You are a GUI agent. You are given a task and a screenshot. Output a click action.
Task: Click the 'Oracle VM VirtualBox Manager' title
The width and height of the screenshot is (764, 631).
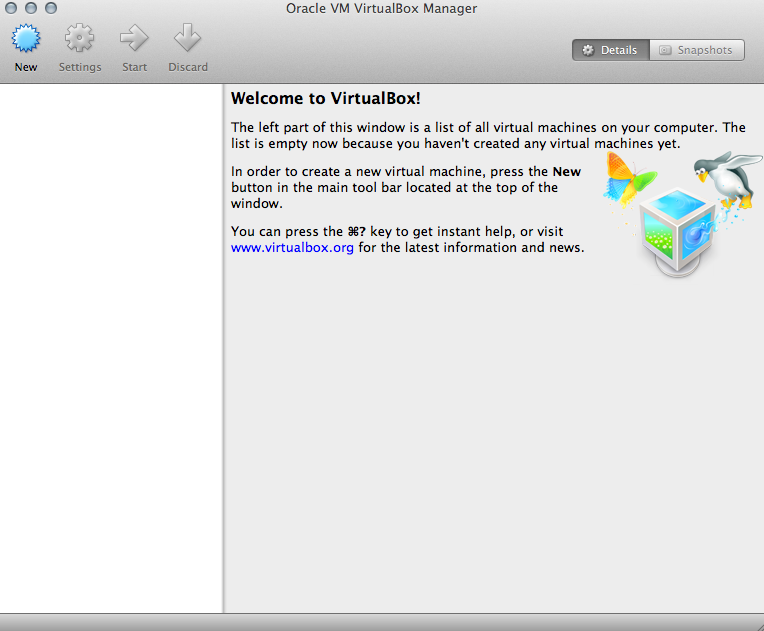click(382, 9)
